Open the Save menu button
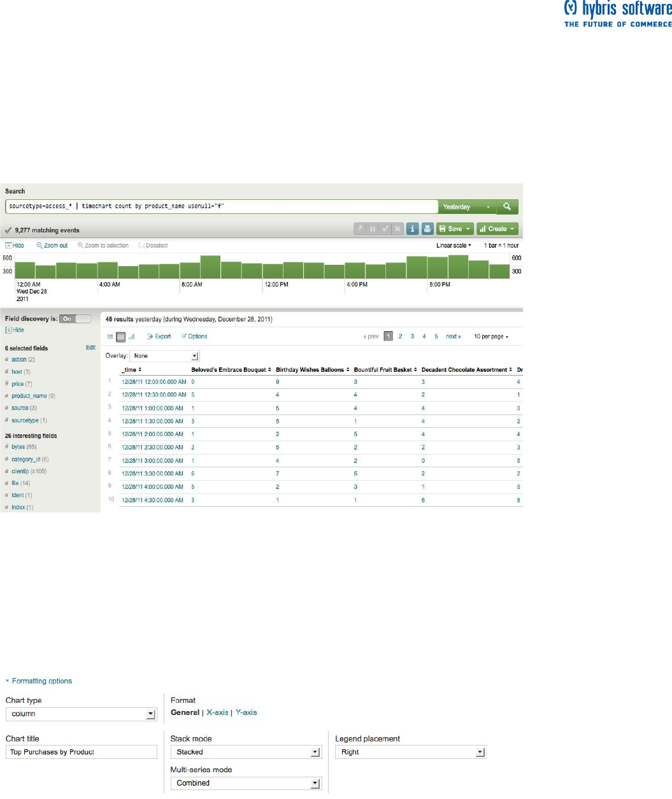The image size is (672, 799). [x=455, y=229]
